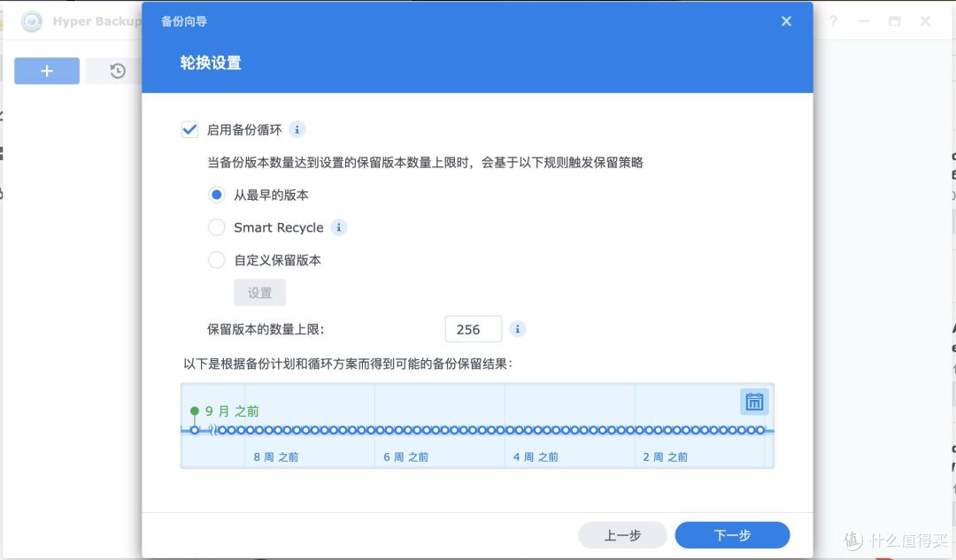Open the backup version history clock icon

point(118,71)
